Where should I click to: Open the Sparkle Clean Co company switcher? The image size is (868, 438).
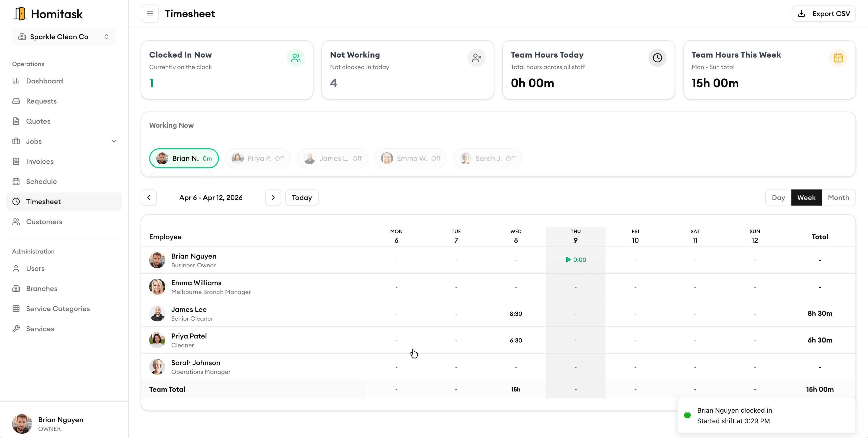63,36
